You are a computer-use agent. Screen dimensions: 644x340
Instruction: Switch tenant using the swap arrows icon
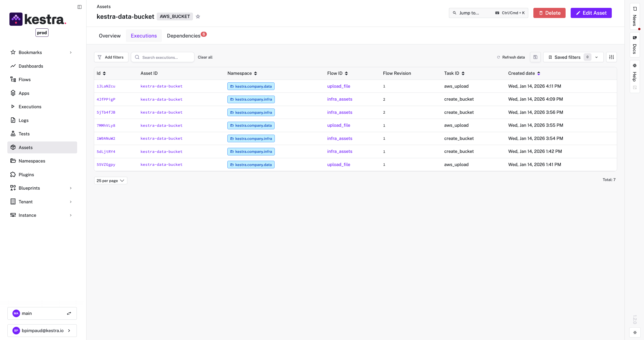pyautogui.click(x=69, y=313)
